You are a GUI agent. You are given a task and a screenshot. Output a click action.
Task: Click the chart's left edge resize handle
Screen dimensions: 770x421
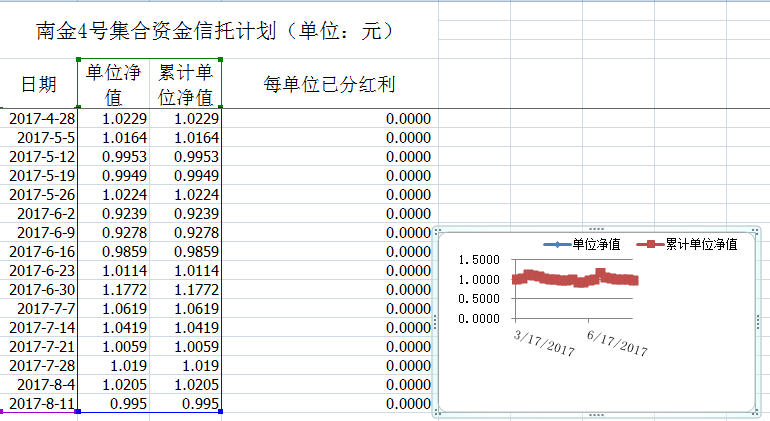pos(435,321)
